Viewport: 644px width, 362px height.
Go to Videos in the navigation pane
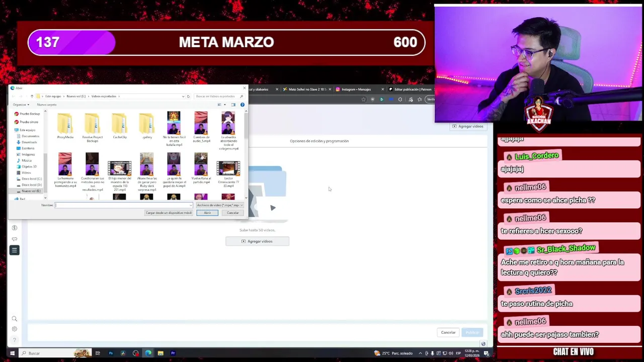coord(24,172)
